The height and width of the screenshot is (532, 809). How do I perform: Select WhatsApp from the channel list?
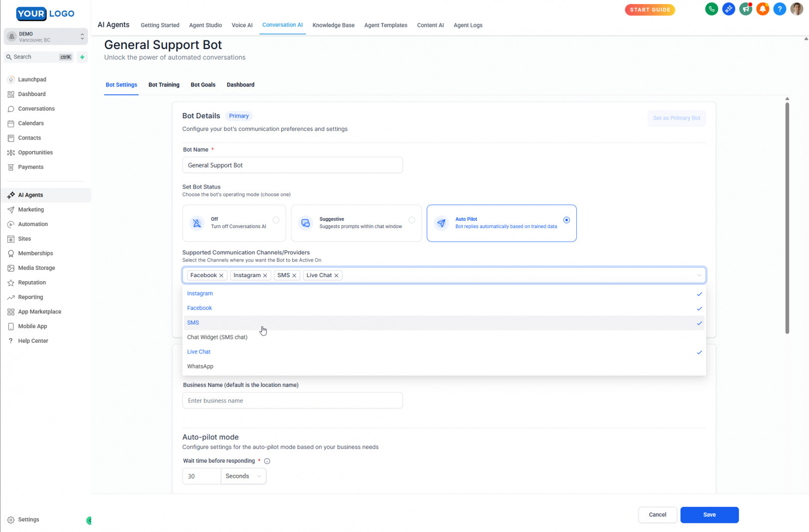tap(200, 367)
